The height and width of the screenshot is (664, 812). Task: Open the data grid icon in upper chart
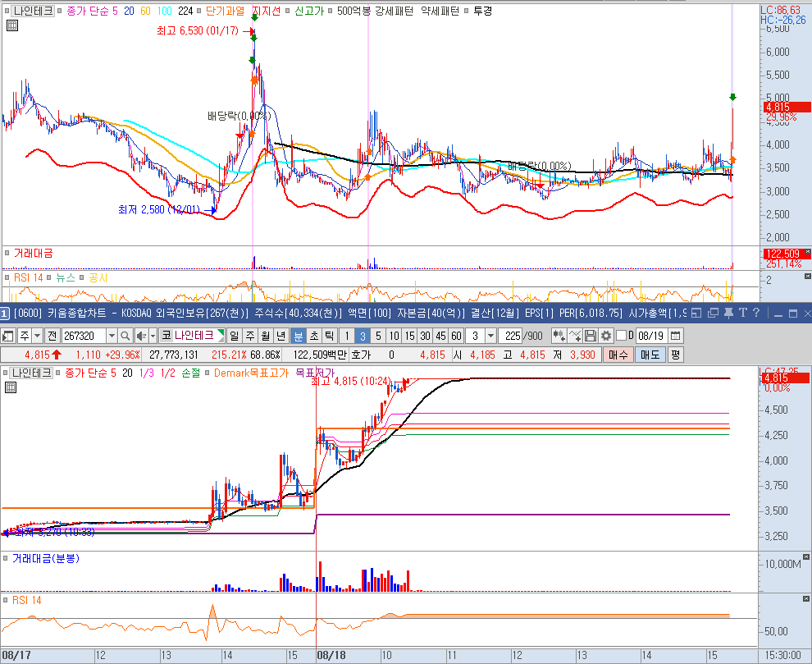click(x=12, y=25)
